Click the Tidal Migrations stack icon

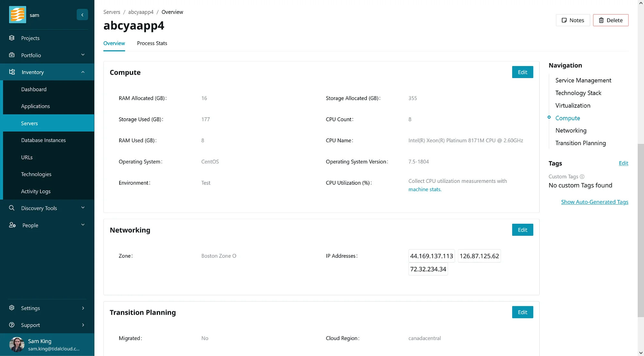[x=17, y=15]
